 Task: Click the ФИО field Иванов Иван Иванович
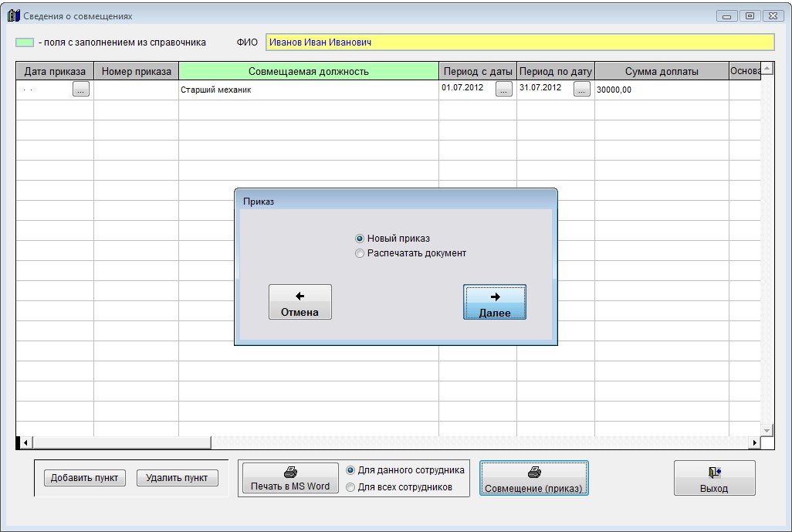pos(520,42)
